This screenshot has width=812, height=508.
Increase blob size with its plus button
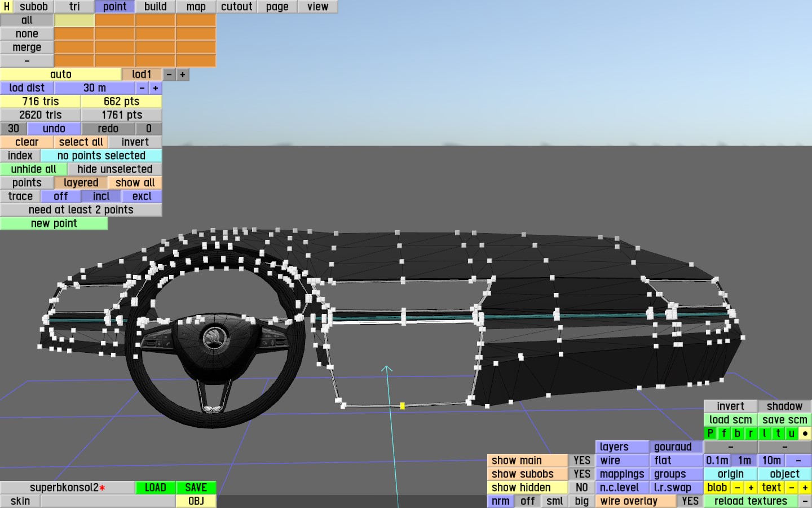(751, 488)
